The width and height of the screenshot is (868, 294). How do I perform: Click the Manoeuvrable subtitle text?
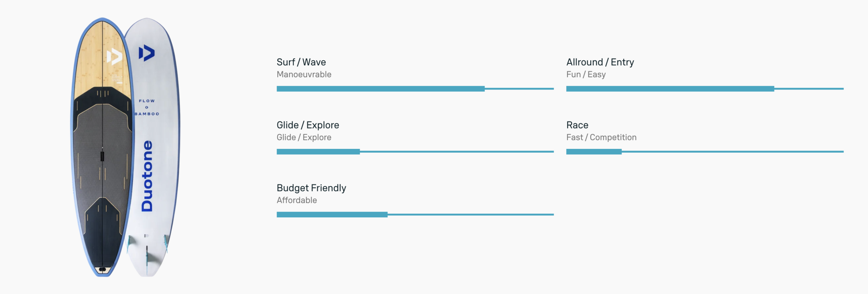click(x=304, y=75)
